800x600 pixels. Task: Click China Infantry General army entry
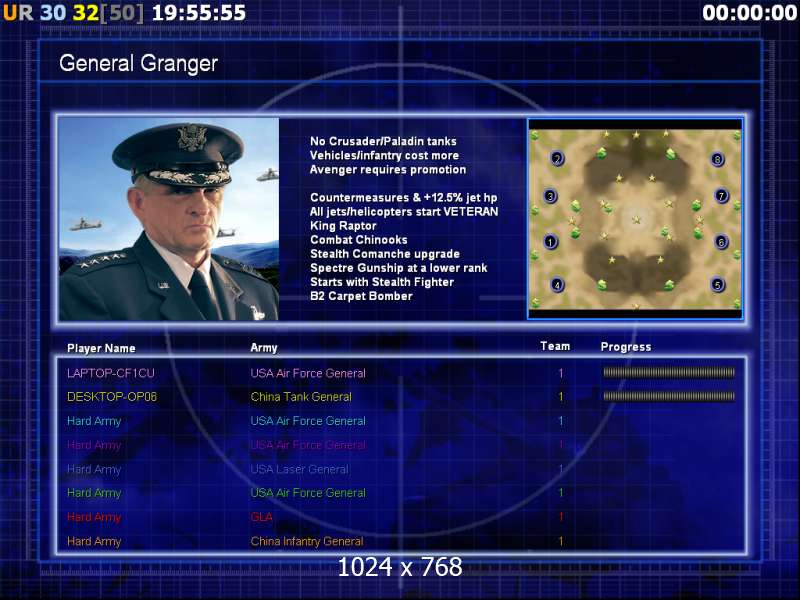pos(307,541)
